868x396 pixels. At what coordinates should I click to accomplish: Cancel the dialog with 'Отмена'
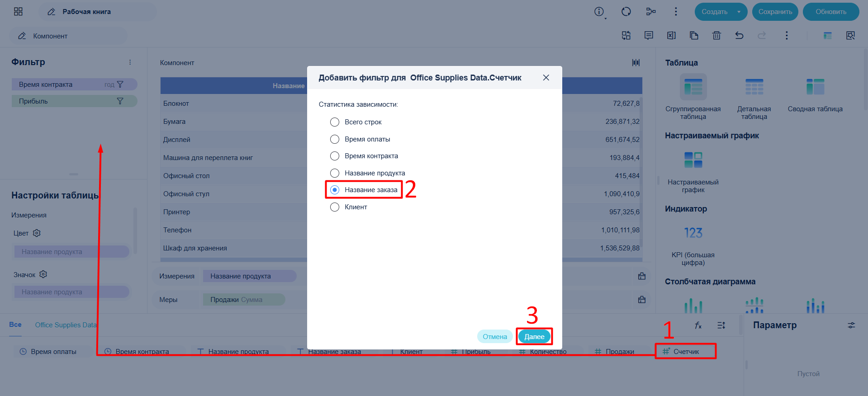tap(495, 336)
